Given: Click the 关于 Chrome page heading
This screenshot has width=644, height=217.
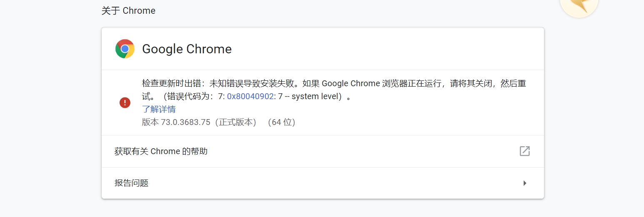Looking at the screenshot, I should [x=128, y=11].
